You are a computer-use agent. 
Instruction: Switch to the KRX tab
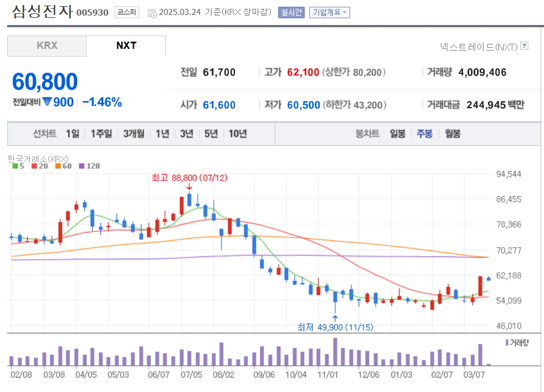pos(47,46)
